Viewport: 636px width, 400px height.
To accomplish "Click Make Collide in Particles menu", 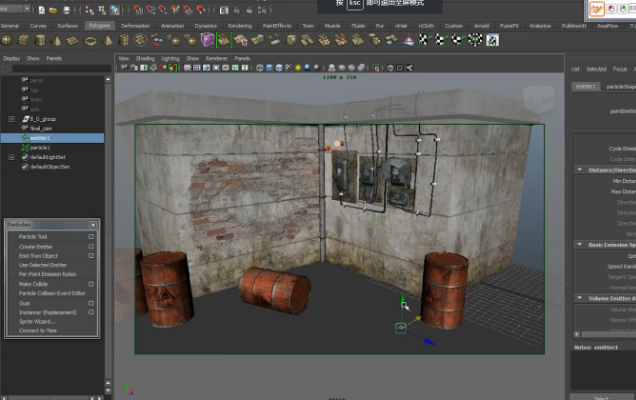I will coord(34,284).
